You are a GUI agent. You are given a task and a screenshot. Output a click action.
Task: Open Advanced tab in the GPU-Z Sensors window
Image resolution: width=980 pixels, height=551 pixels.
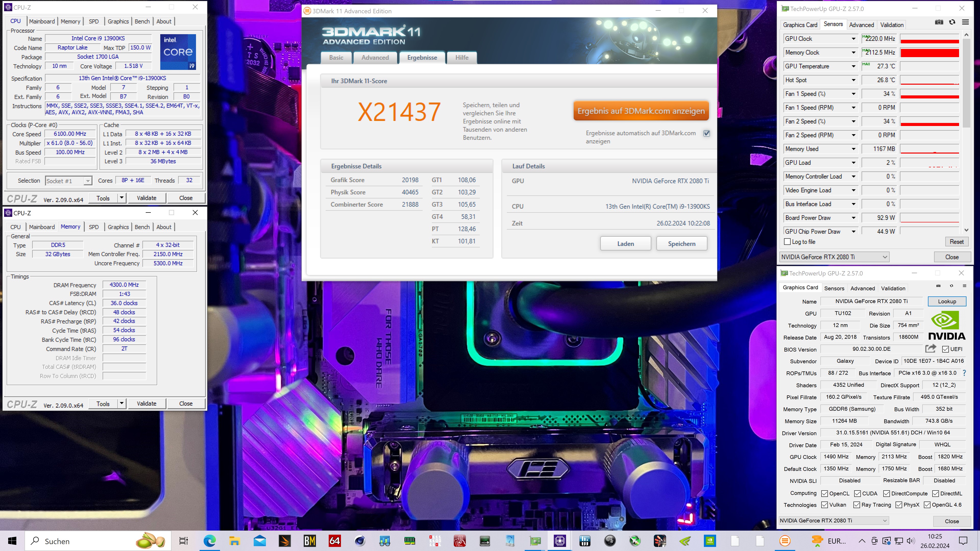tap(861, 25)
